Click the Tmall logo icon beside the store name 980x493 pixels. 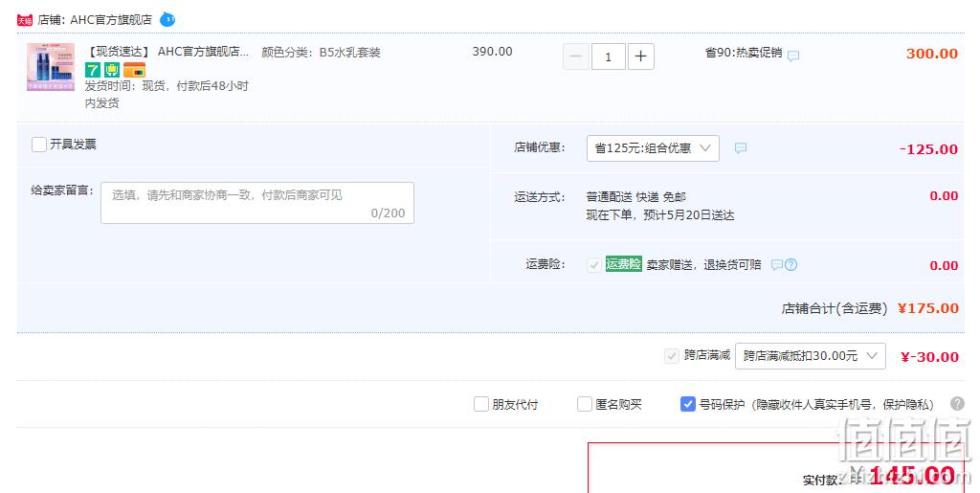(24, 21)
